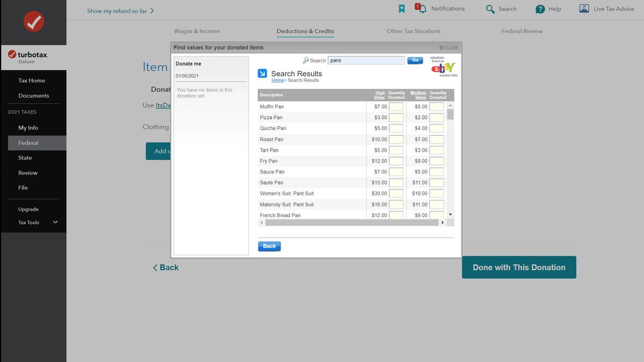Click the Search magnifier in the top bar

tap(489, 9)
